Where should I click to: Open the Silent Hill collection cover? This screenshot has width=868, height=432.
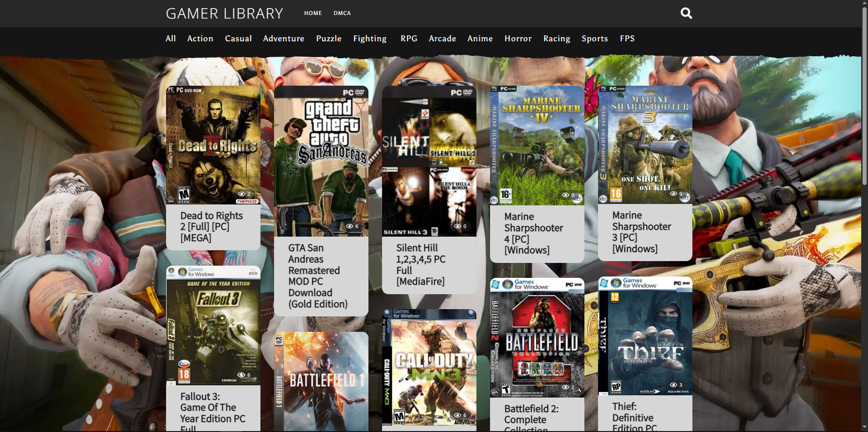(x=429, y=161)
